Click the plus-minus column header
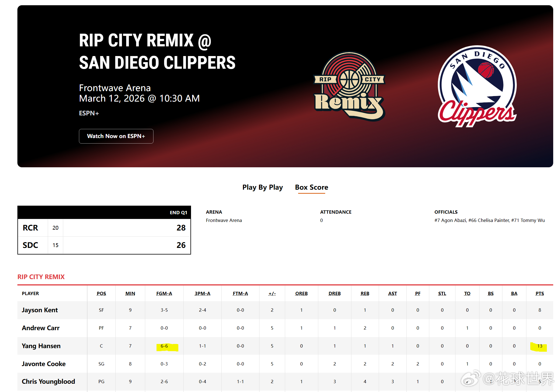Viewport: 559px width, 392px height. click(x=272, y=293)
